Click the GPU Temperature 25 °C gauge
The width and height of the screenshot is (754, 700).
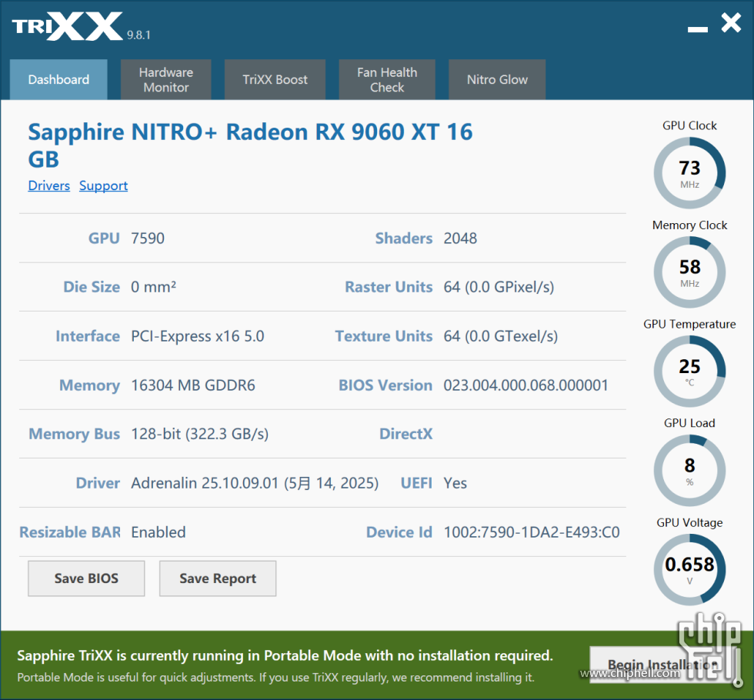pos(689,371)
